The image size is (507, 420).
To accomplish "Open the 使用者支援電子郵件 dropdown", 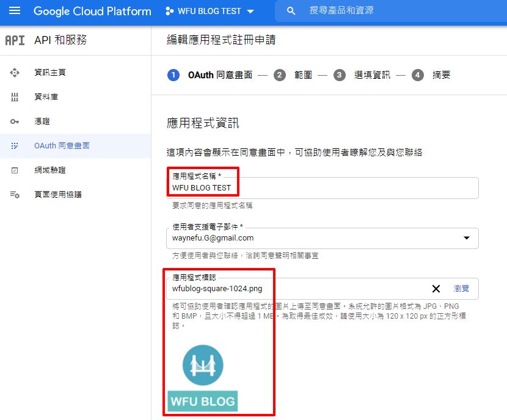I will tap(323, 238).
